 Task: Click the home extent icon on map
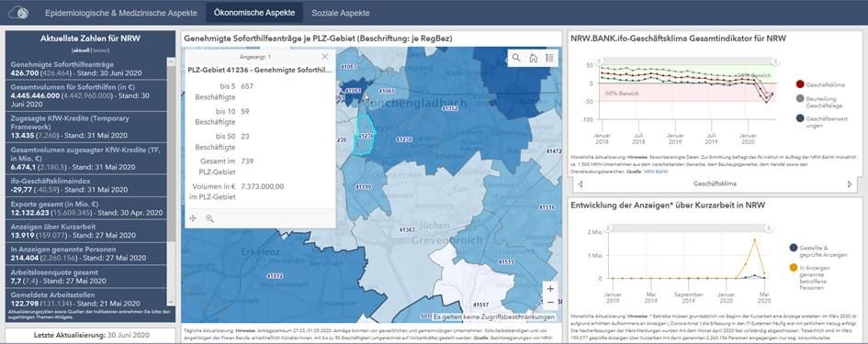pos(533,58)
